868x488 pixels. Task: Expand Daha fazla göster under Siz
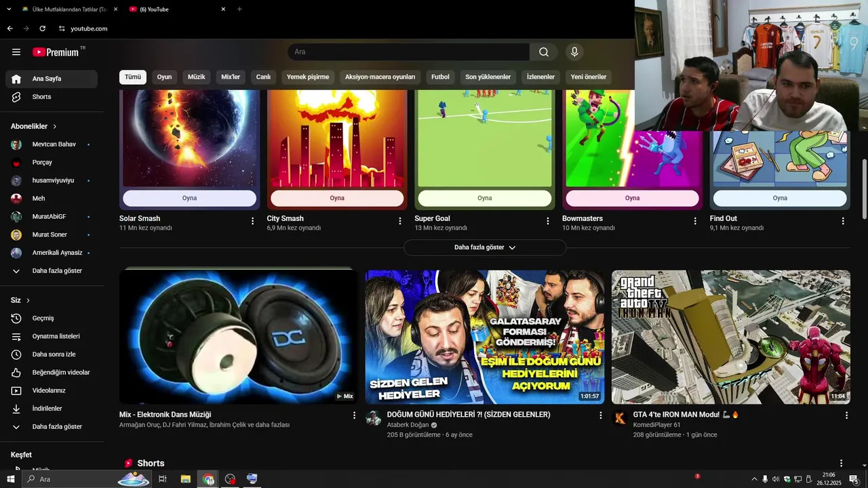52,427
